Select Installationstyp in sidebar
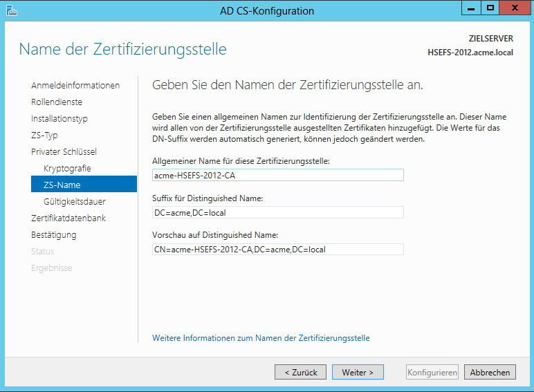Image resolution: width=534 pixels, height=392 pixels. point(59,119)
